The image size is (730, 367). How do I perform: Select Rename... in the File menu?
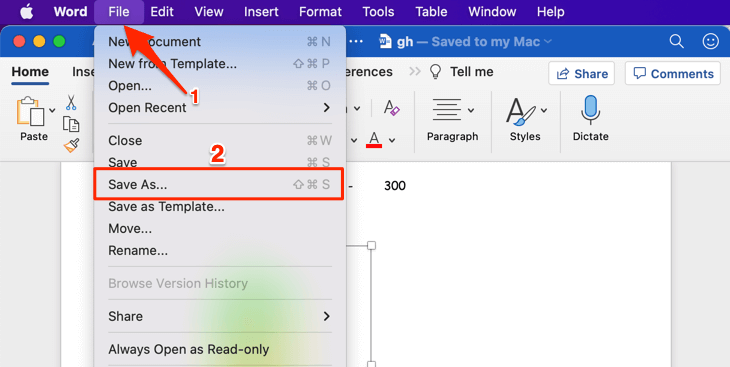pos(220,251)
